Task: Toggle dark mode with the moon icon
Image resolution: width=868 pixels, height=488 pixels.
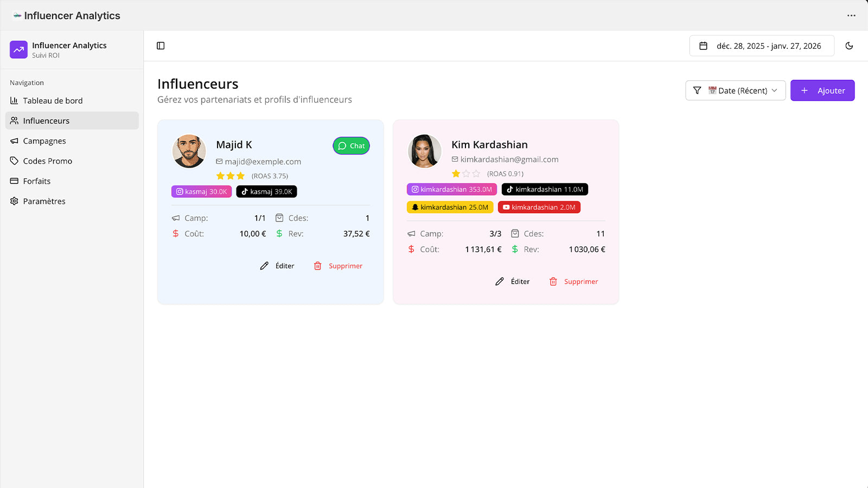Action: (x=850, y=46)
